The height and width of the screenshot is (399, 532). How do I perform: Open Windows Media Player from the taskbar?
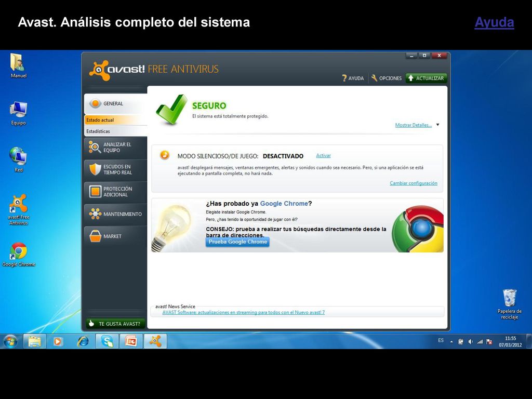(x=58, y=341)
